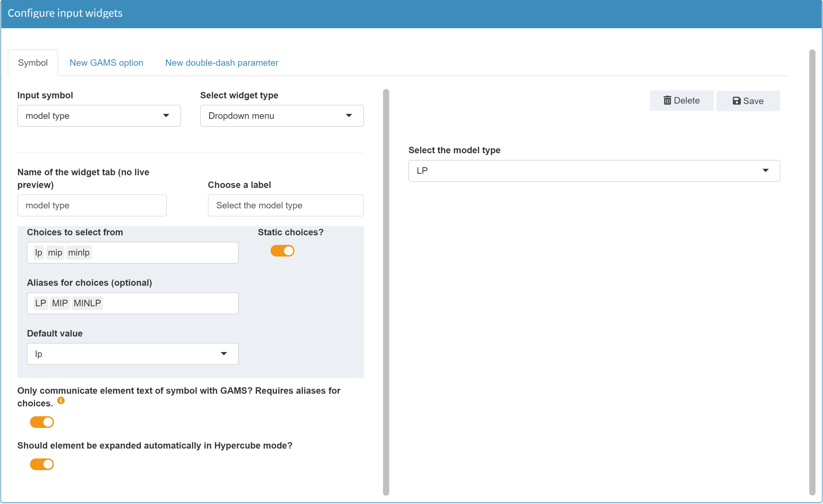
Task: Select model type LP from preview dropdown
Action: tap(594, 170)
